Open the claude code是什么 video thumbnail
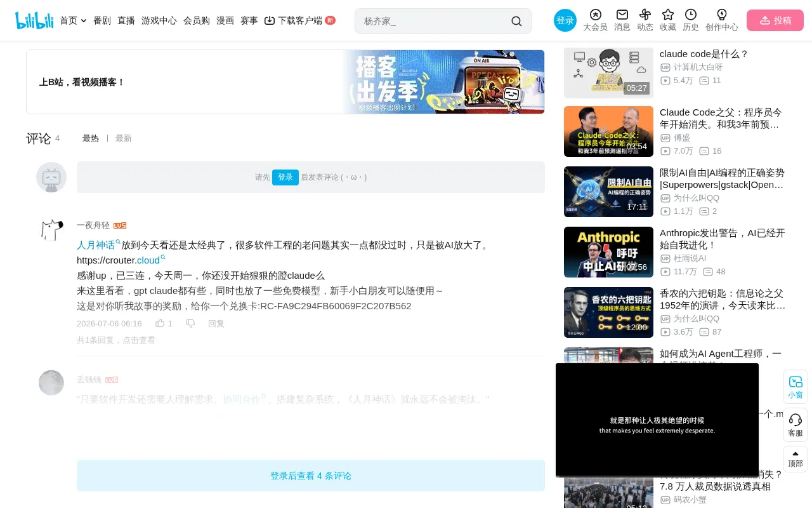This screenshot has width=812, height=508. tap(608, 73)
